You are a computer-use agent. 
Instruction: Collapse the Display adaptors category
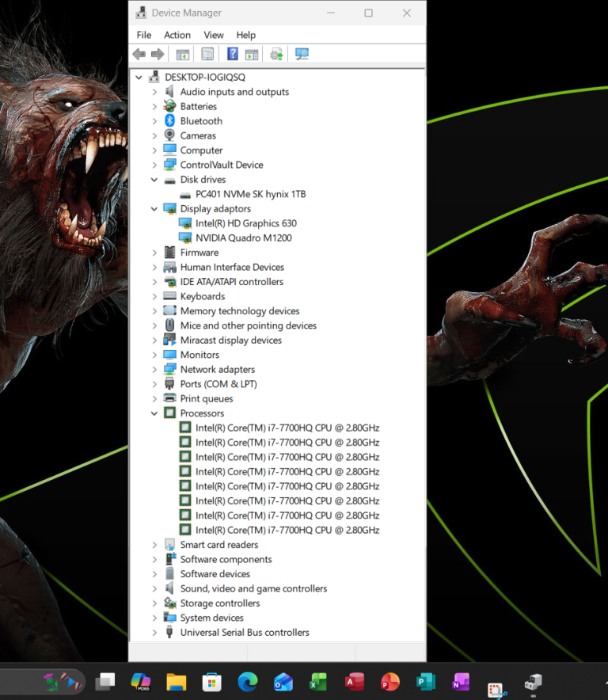point(155,209)
